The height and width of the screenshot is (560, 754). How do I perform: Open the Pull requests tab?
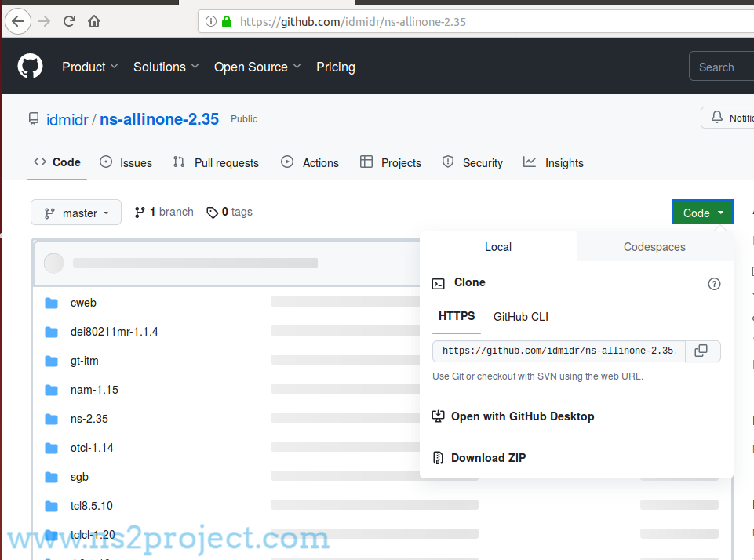coord(216,163)
